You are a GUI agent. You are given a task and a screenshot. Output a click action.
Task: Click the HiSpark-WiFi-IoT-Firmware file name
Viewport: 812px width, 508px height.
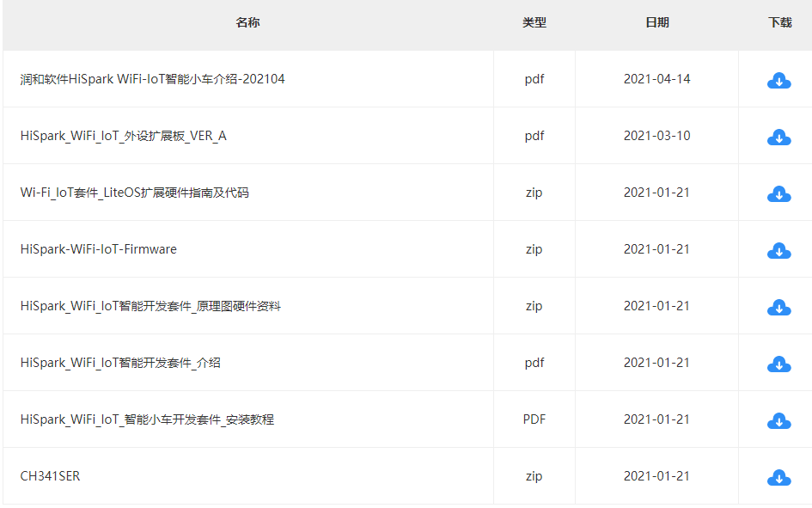tap(98, 249)
